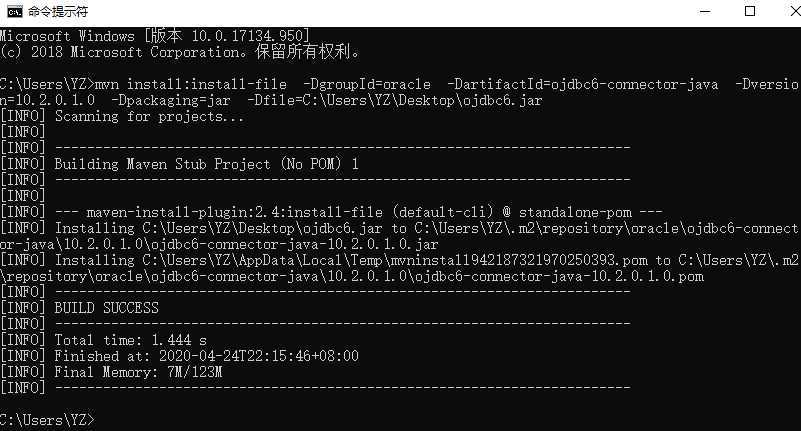This screenshot has height=431, width=801.
Task: Minimize the Command Prompt window
Action: click(705, 11)
